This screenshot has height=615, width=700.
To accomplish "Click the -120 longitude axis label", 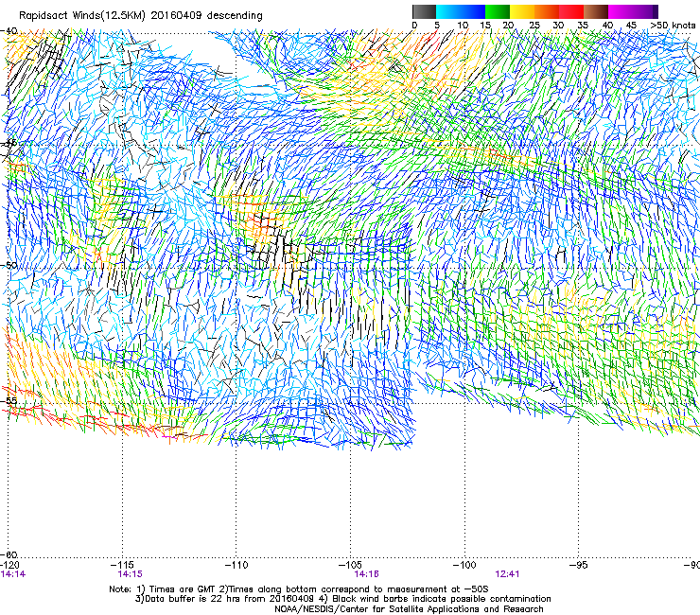I will pyautogui.click(x=9, y=566).
